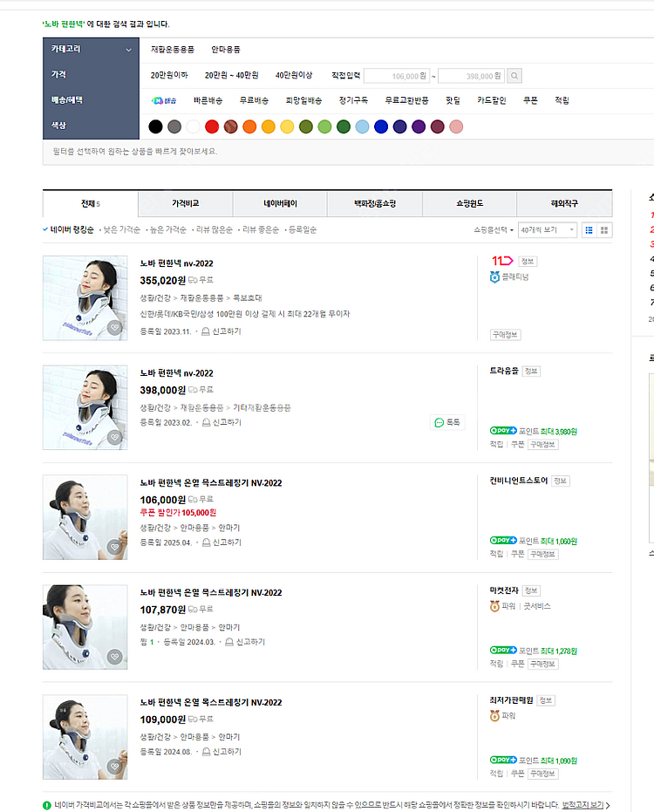Image resolution: width=654 pixels, height=812 pixels.
Task: Click minimum price input field
Action: (397, 76)
